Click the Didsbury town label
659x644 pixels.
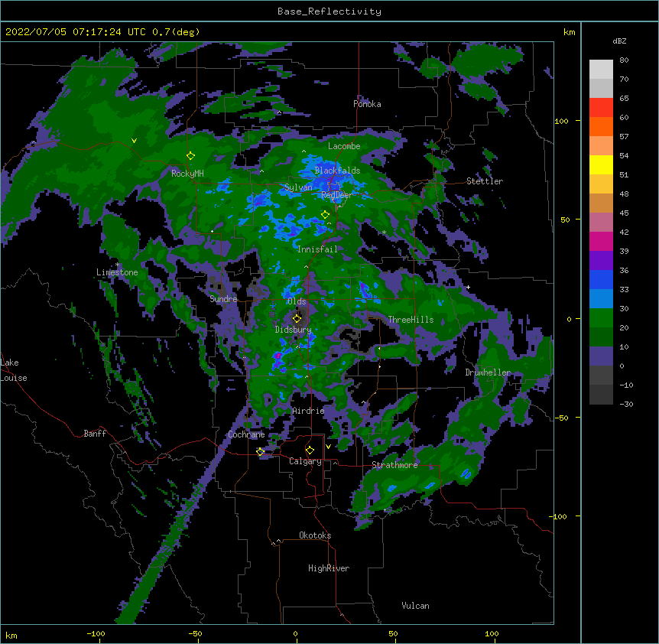[293, 330]
